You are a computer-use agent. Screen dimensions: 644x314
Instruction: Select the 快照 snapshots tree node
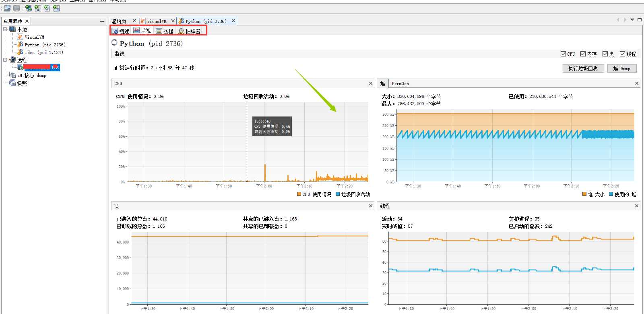pyautogui.click(x=22, y=83)
